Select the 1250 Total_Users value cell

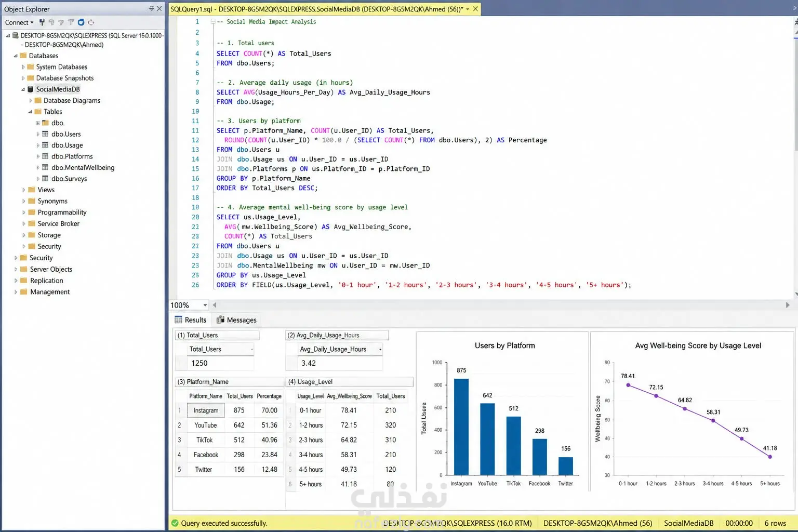point(220,363)
